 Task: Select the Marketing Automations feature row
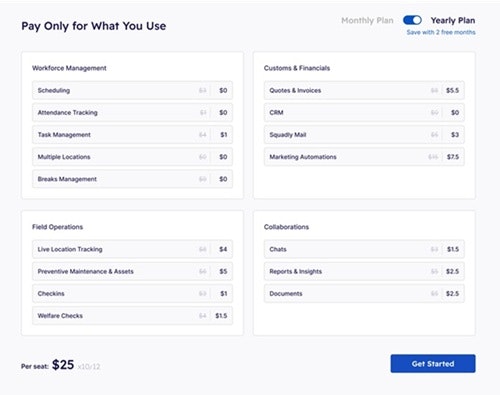tap(364, 157)
